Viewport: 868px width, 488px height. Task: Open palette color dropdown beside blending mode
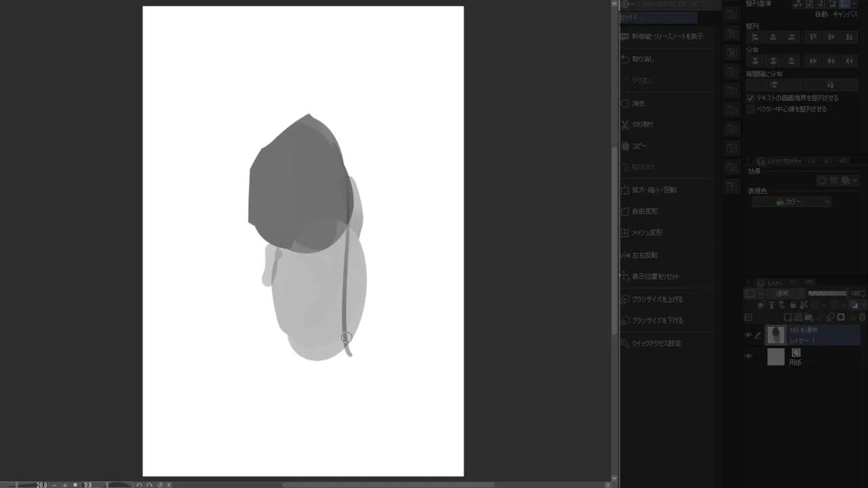[754, 293]
